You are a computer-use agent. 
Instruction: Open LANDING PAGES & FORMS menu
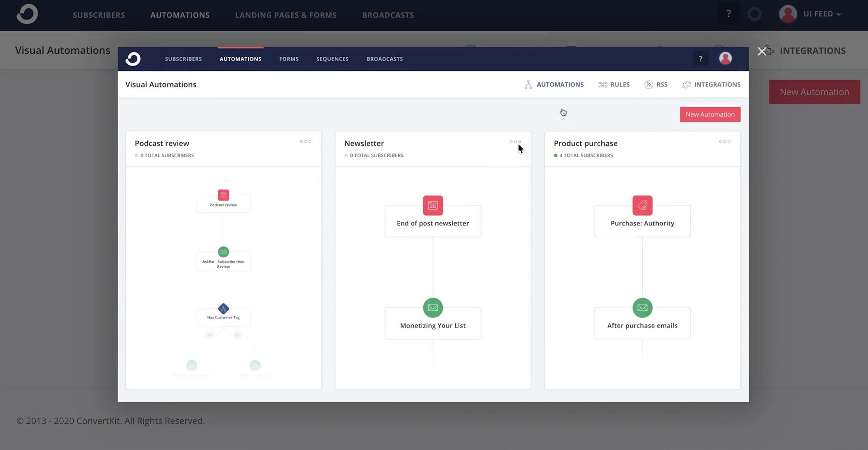point(286,15)
